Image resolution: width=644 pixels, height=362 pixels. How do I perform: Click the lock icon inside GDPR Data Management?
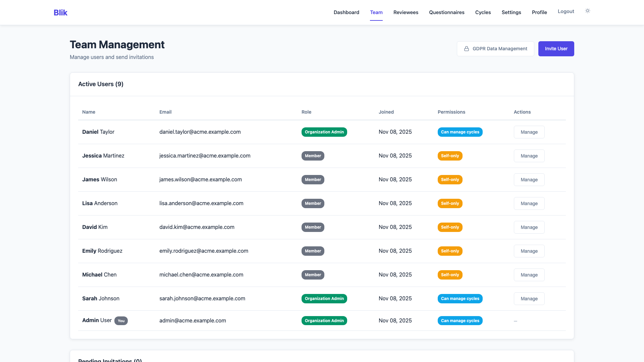point(467,49)
